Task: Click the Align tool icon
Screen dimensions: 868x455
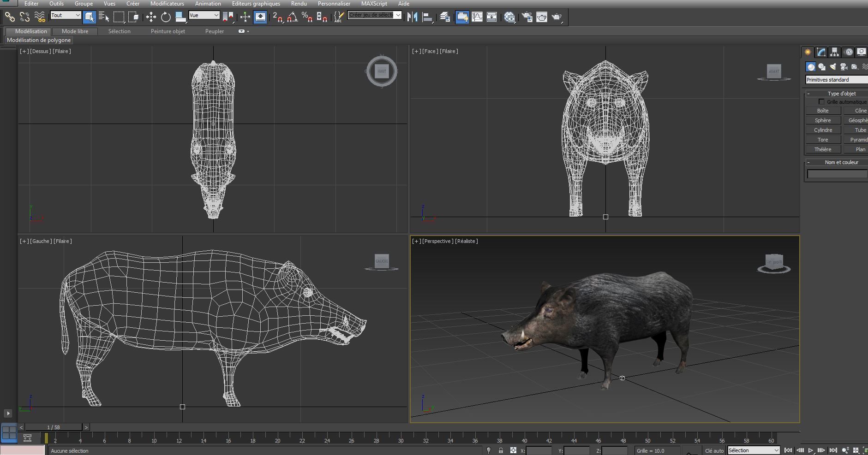Action: click(x=428, y=17)
